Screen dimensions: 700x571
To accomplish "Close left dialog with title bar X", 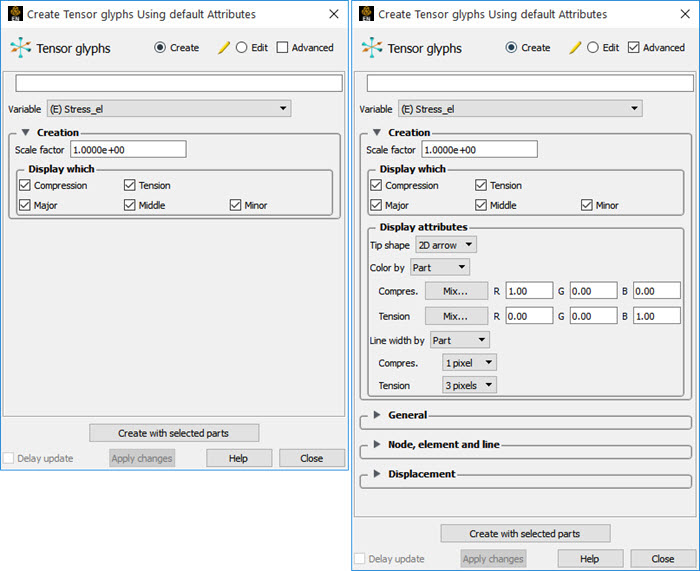I will tap(334, 14).
